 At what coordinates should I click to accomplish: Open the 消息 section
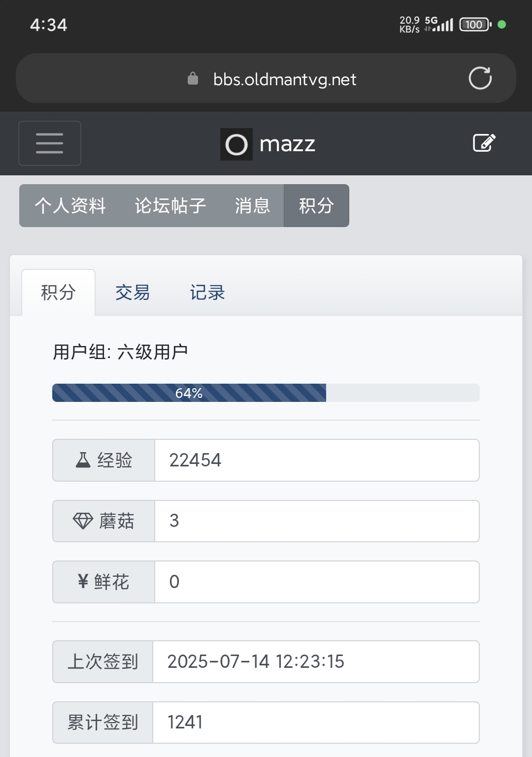pos(252,206)
